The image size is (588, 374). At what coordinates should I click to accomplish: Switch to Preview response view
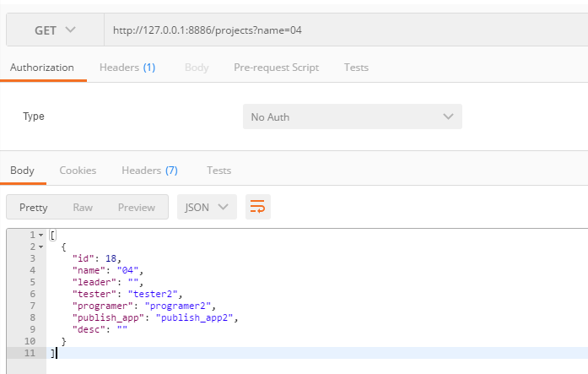tap(137, 208)
